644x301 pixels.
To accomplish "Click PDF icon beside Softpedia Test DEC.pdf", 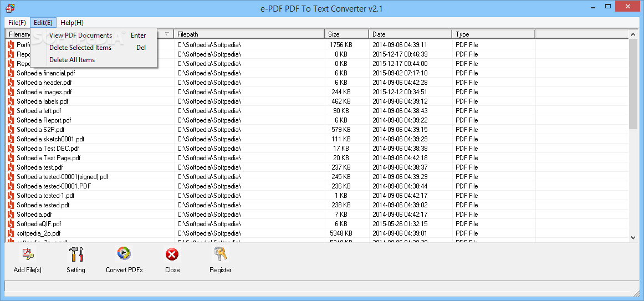I will coord(11,149).
